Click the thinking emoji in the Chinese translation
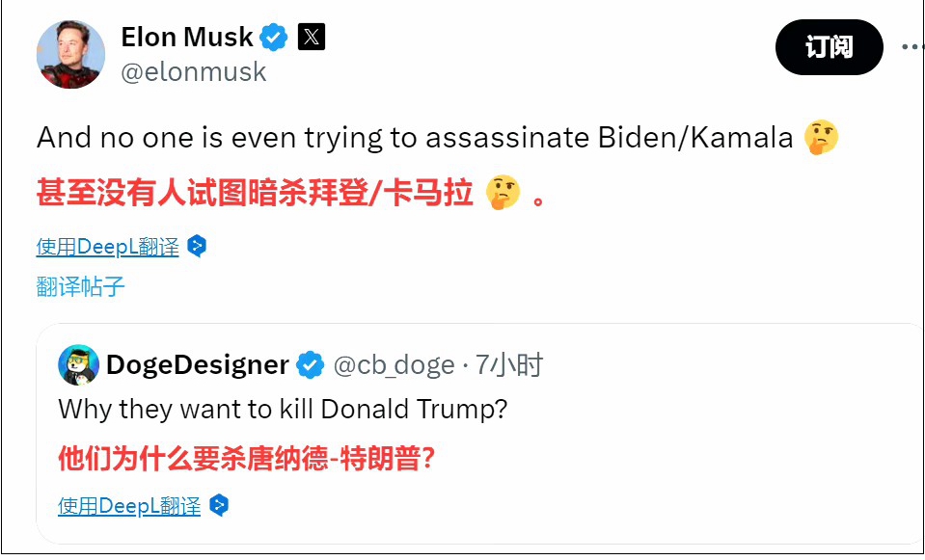925x560 pixels. tap(503, 193)
